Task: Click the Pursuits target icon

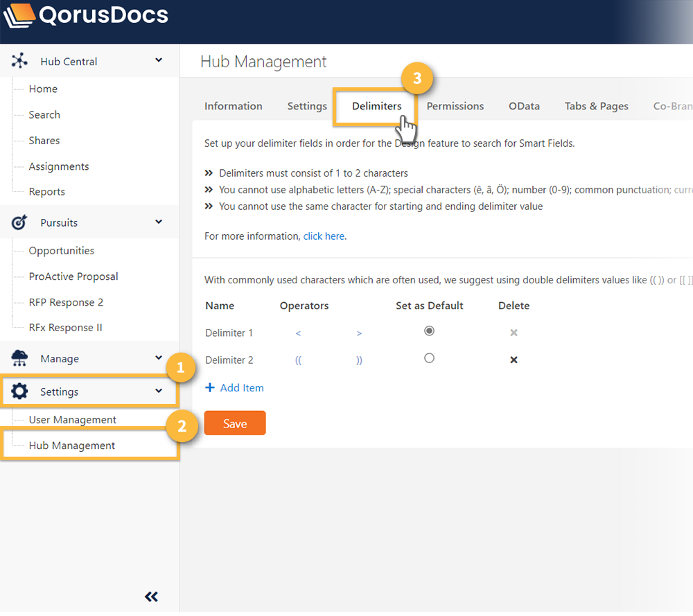Action: pyautogui.click(x=19, y=222)
